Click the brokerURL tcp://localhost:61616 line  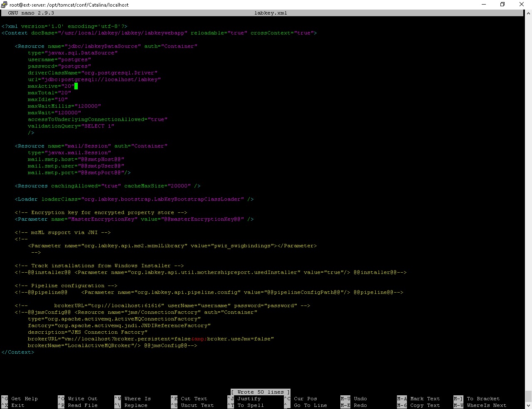(x=163, y=306)
